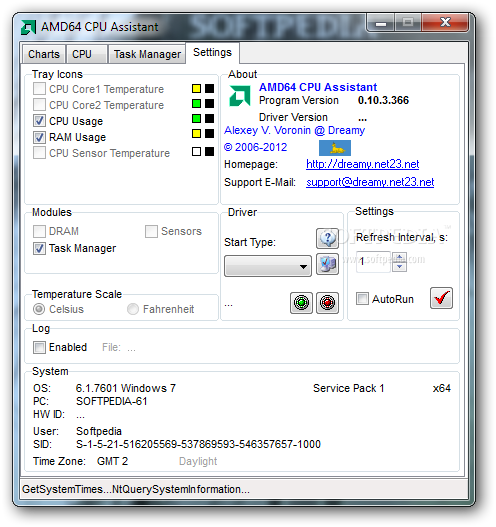Enable logging checkbox in Log section
Image resolution: width=496 pixels, height=527 pixels.
point(39,347)
